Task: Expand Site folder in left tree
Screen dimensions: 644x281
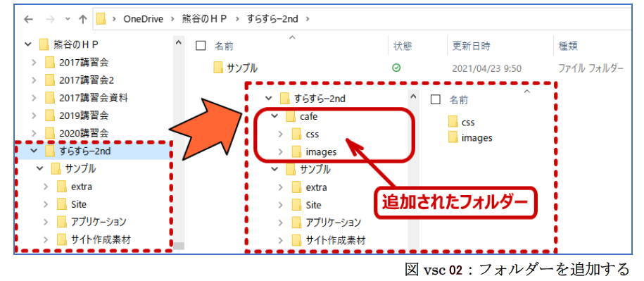Action: point(46,204)
